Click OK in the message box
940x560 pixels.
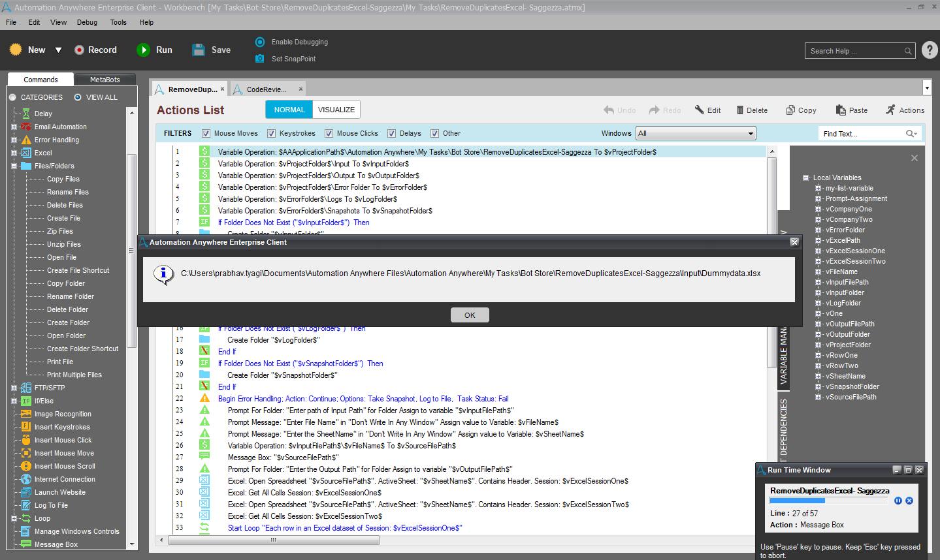(x=470, y=315)
